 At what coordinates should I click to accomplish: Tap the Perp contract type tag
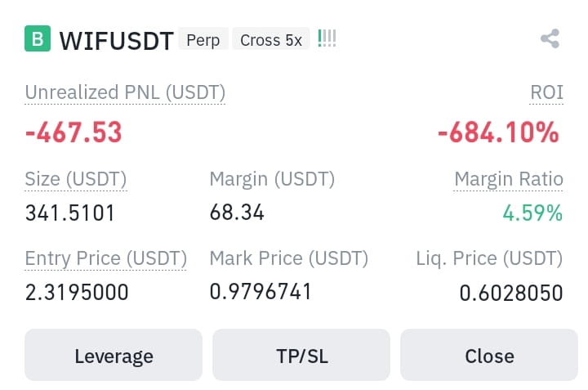pos(203,39)
